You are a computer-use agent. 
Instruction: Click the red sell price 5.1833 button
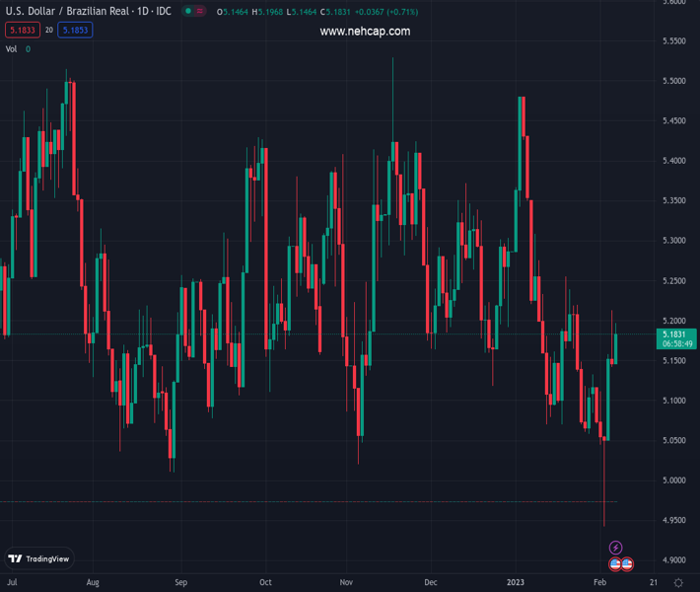click(21, 31)
